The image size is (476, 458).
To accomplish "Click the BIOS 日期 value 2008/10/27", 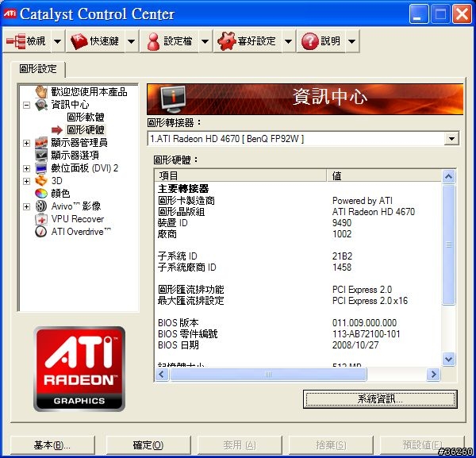I will pyautogui.click(x=355, y=345).
